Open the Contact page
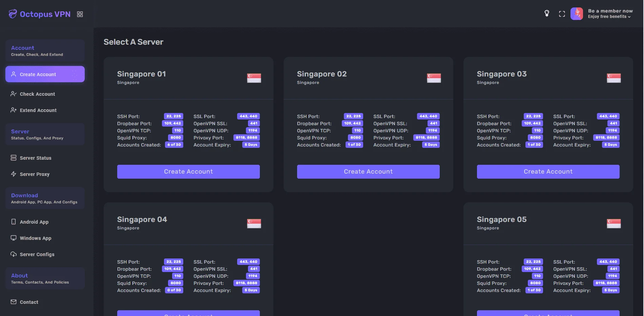The image size is (644, 316). click(45, 302)
